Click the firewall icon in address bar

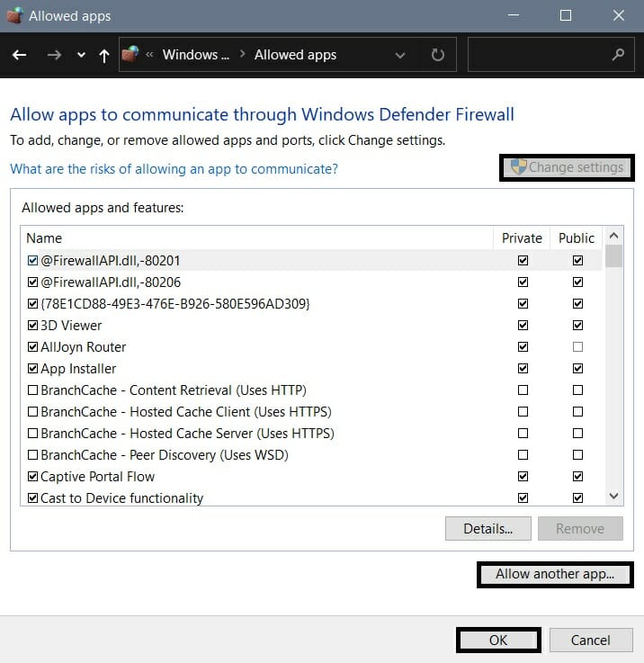[131, 55]
